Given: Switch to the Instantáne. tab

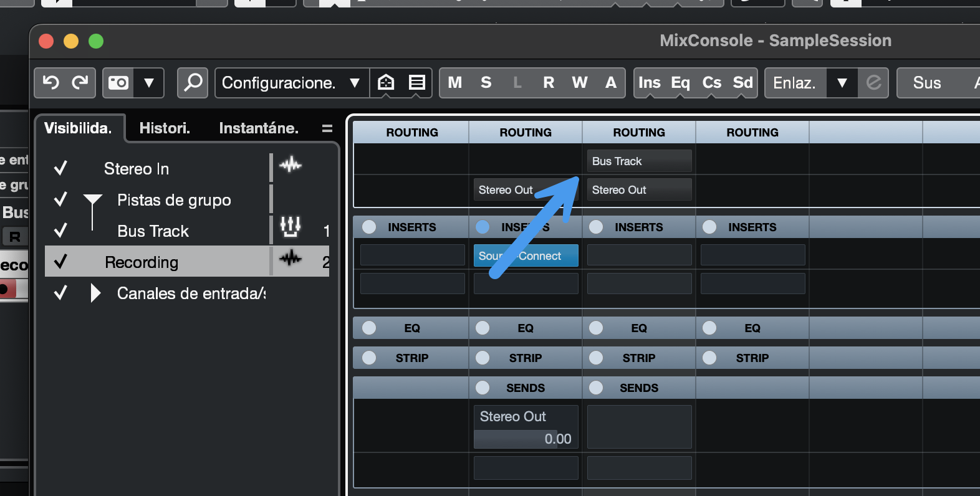Looking at the screenshot, I should (258, 128).
